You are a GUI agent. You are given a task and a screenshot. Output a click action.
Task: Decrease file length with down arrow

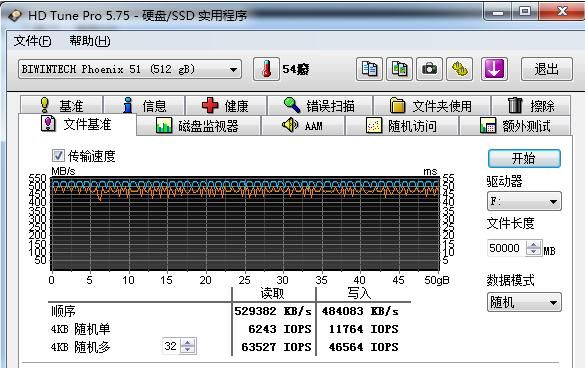pos(534,252)
